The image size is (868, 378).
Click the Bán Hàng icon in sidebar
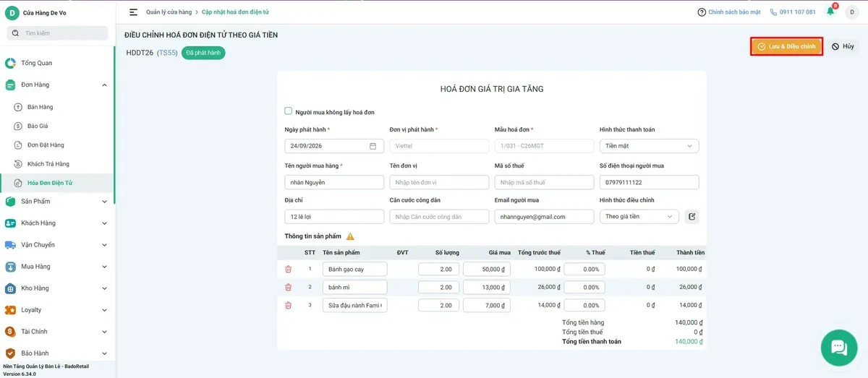point(19,107)
